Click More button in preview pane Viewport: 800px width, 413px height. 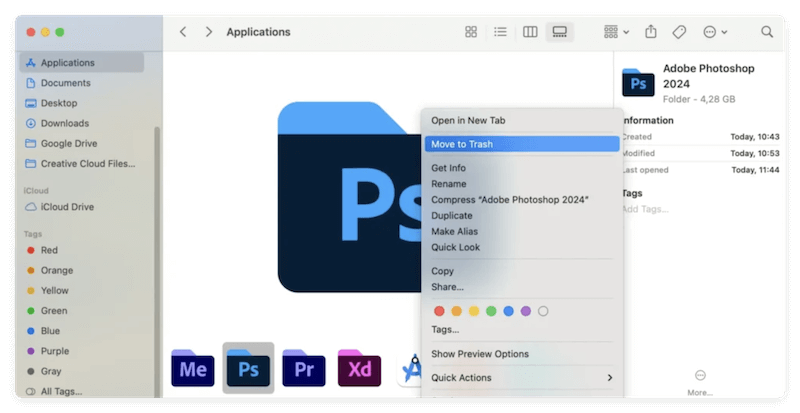700,382
